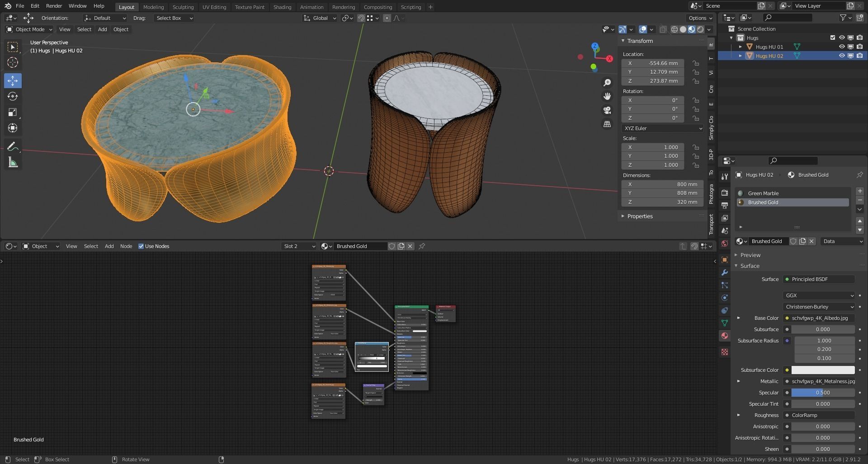Open the Select Box drag dropdown
868x464 pixels.
[x=174, y=18]
